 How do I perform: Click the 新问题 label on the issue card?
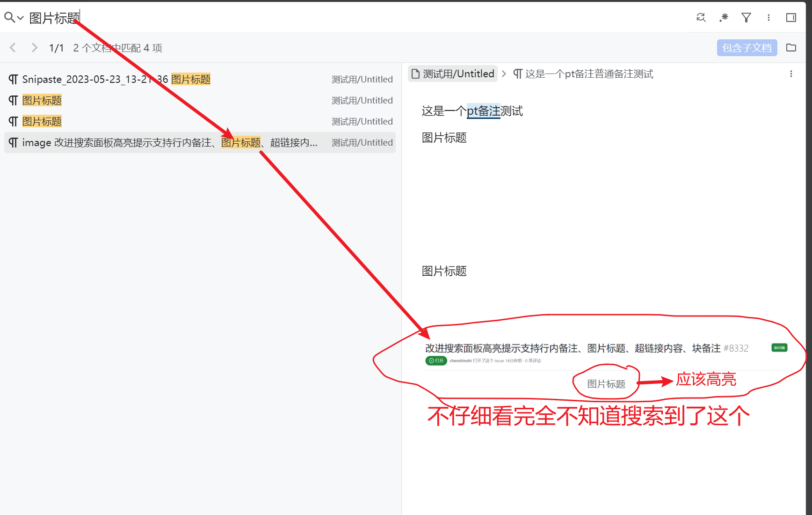(x=779, y=347)
